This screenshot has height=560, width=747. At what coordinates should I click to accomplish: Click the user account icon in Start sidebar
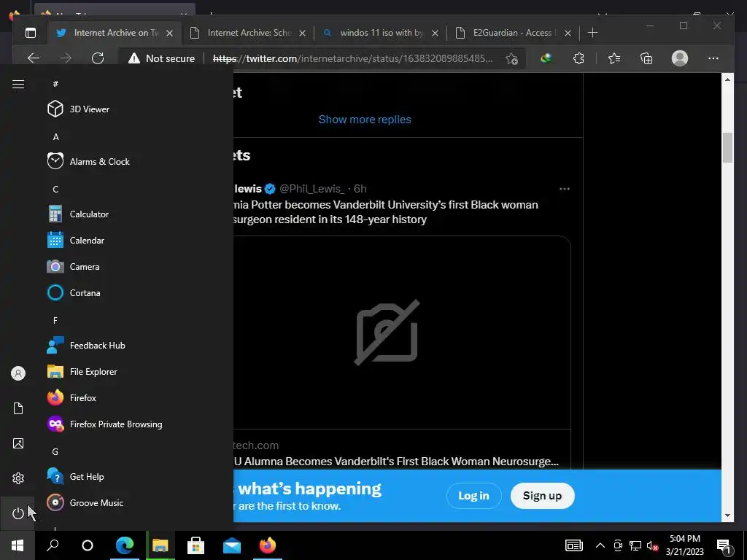(18, 373)
